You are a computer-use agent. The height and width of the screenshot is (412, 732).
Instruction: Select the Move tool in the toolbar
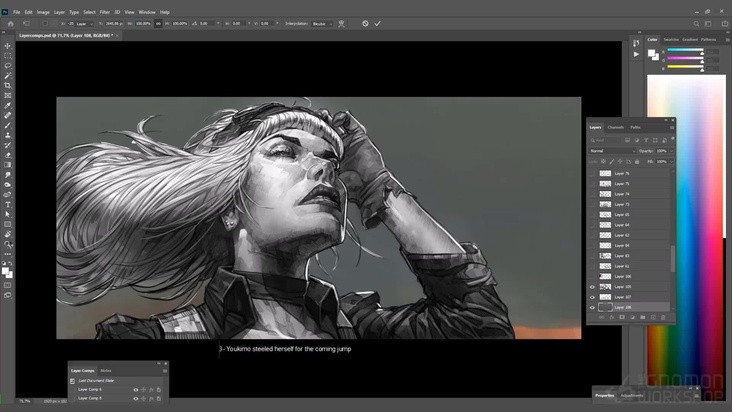[8, 46]
